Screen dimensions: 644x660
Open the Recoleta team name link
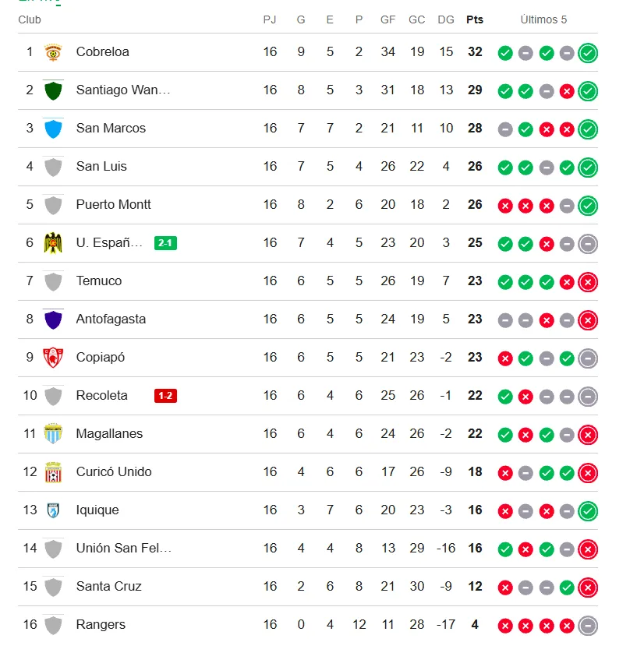[102, 396]
